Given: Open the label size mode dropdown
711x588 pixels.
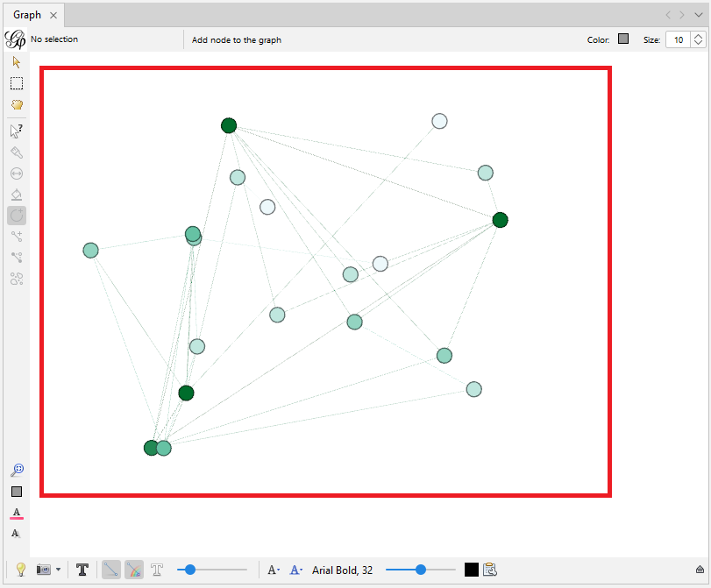Looking at the screenshot, I should pyautogui.click(x=274, y=570).
